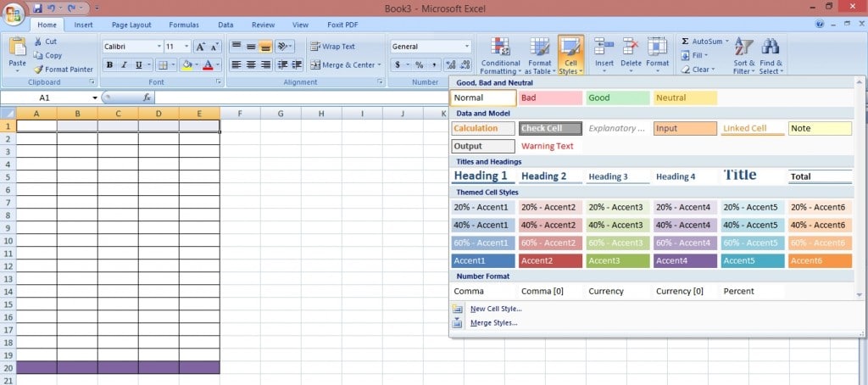Viewport: 868px width, 385px height.
Task: Decrease decimal places
Action: coord(465,64)
